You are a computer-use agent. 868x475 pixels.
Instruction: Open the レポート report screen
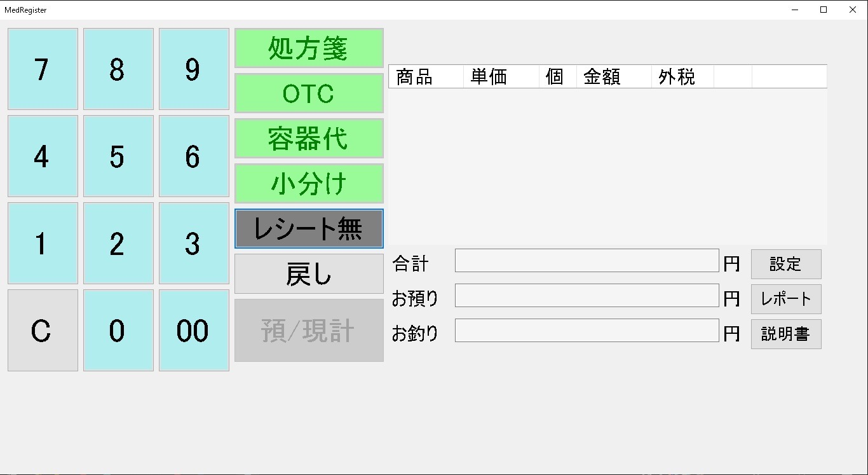(786, 299)
